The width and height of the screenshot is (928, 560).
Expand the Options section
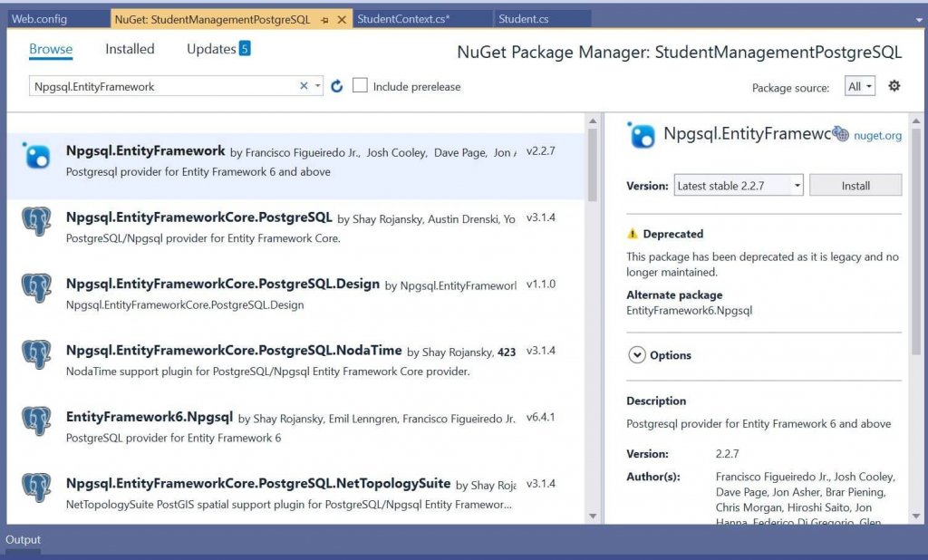[639, 355]
